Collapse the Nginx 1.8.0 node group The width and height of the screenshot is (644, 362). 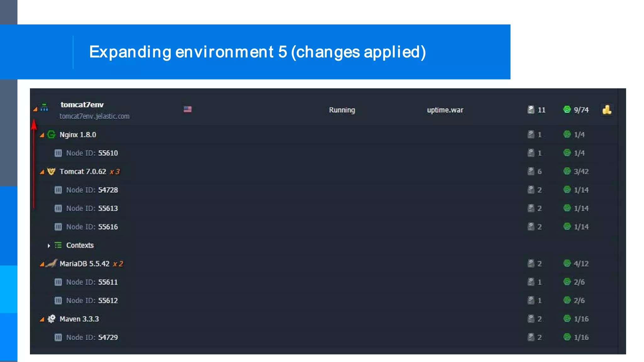click(x=42, y=135)
